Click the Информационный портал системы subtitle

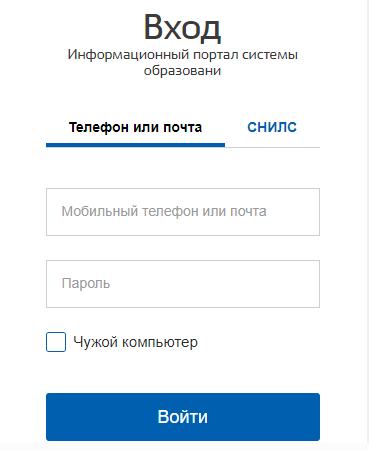coord(183,55)
